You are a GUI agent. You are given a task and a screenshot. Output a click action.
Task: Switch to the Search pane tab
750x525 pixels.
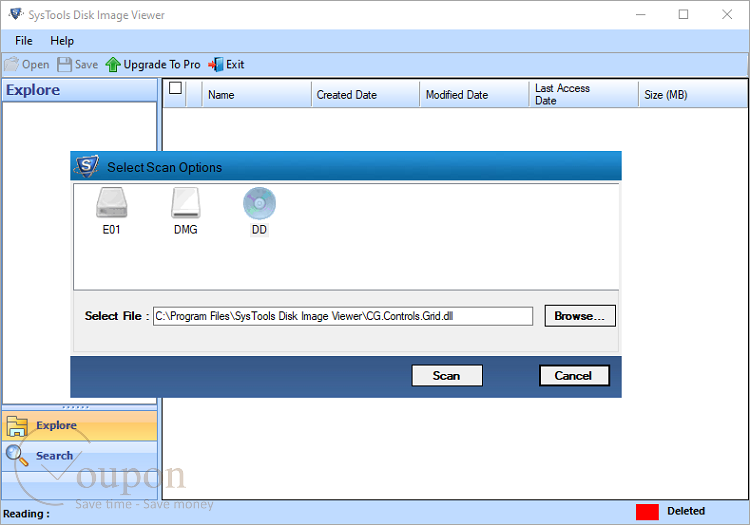(x=80, y=455)
